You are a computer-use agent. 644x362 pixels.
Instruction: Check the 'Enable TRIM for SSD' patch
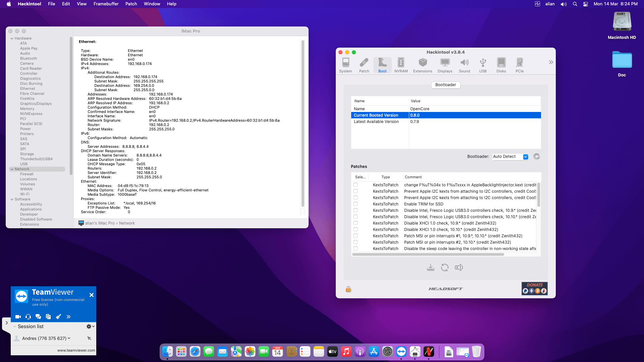point(356,204)
